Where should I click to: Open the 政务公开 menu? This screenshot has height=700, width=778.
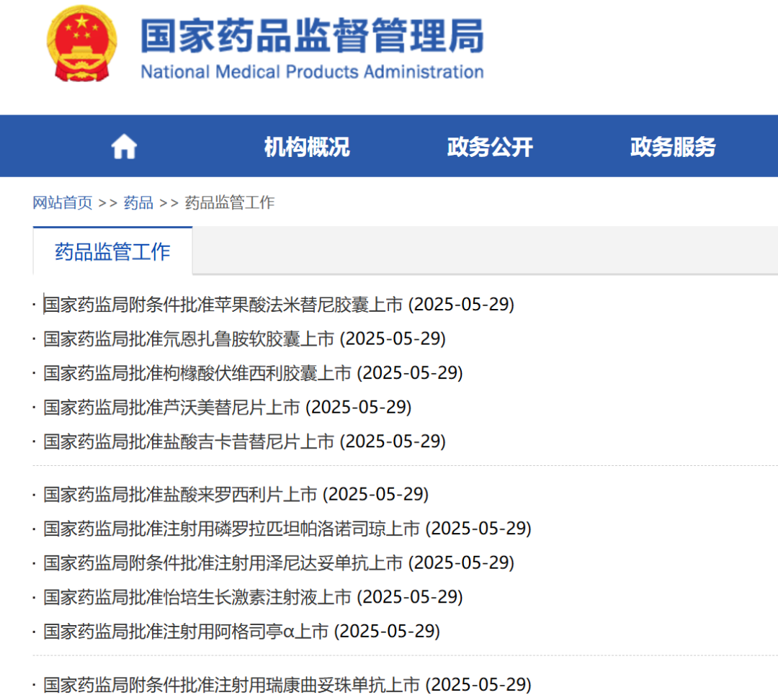489,147
